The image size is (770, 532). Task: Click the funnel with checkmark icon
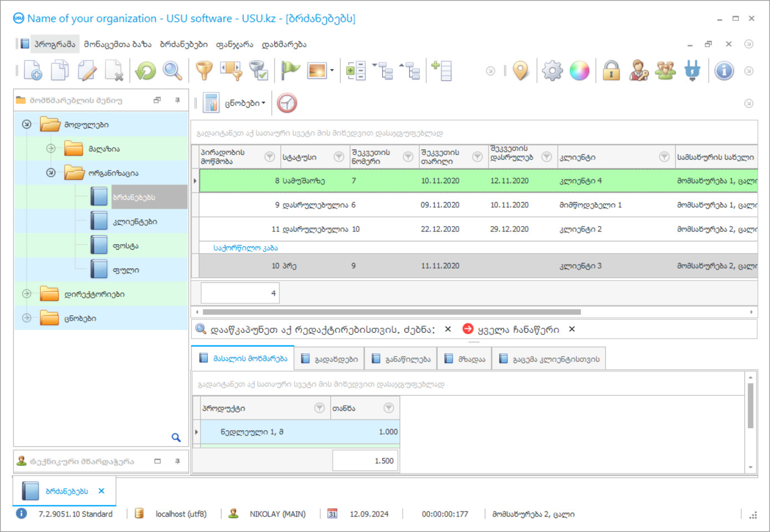tap(258, 71)
